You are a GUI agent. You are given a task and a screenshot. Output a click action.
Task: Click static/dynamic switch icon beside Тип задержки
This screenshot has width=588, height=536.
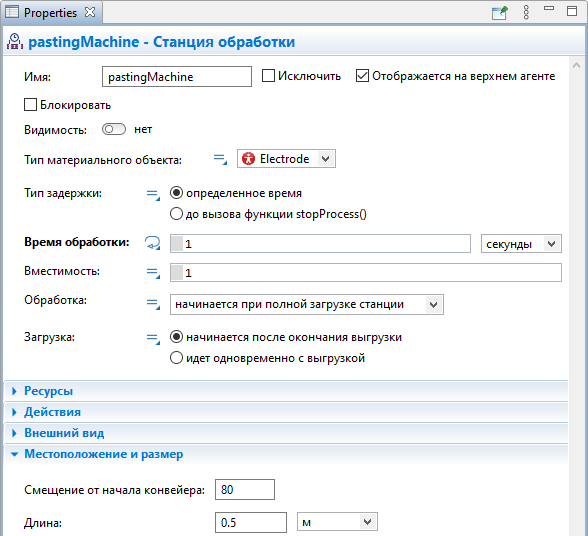(x=153, y=194)
